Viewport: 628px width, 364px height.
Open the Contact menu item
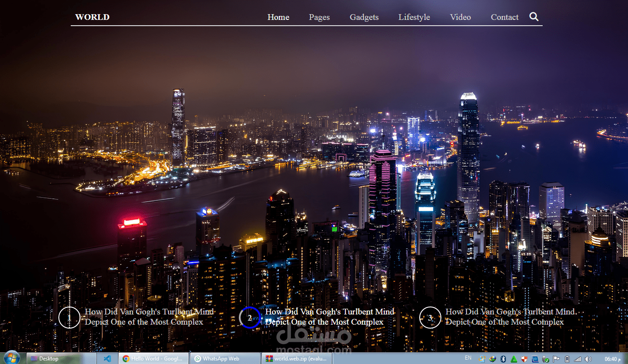(505, 17)
